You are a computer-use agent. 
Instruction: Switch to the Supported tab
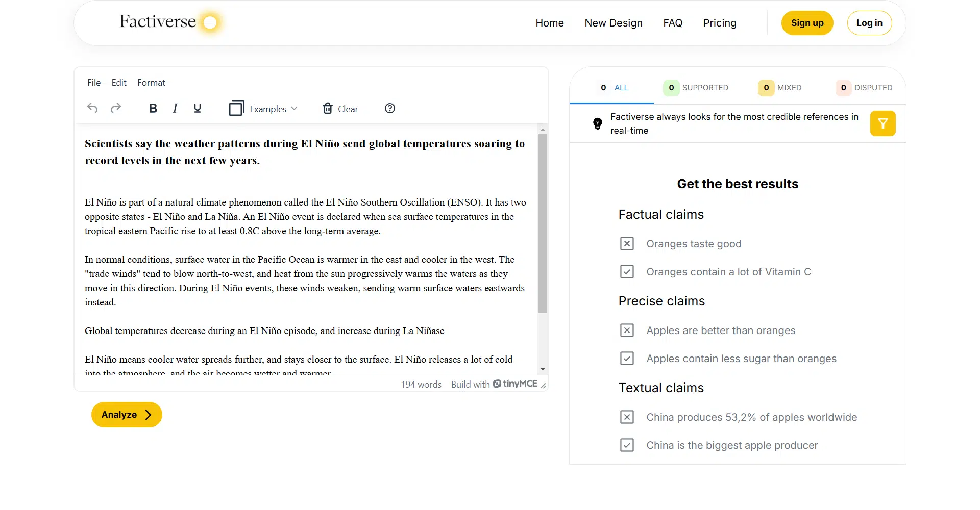coord(696,88)
